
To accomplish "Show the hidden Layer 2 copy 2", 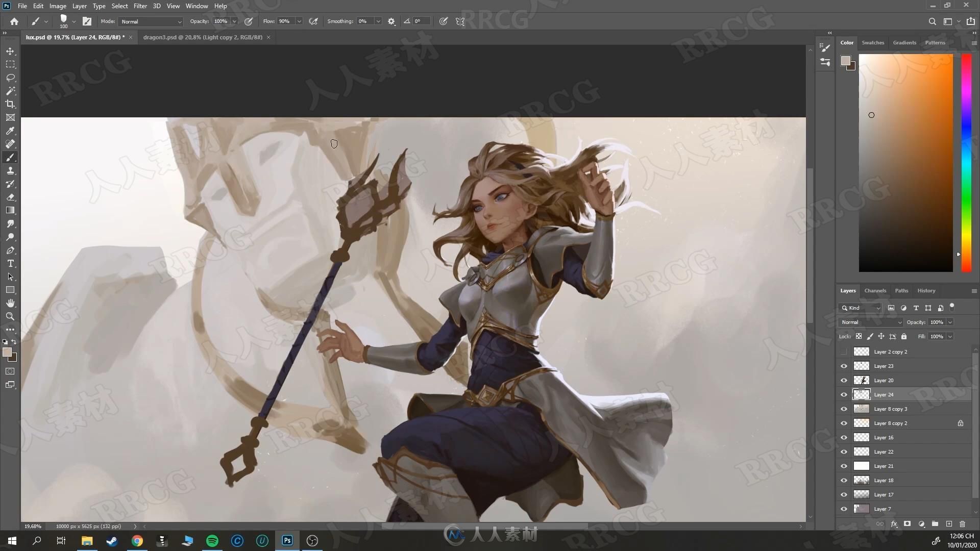I will (x=844, y=352).
